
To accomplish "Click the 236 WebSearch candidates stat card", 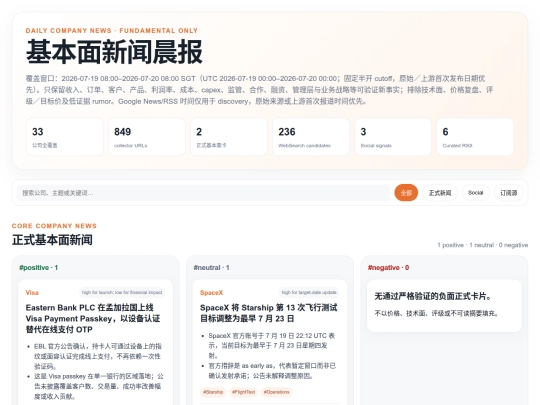I will click(311, 137).
